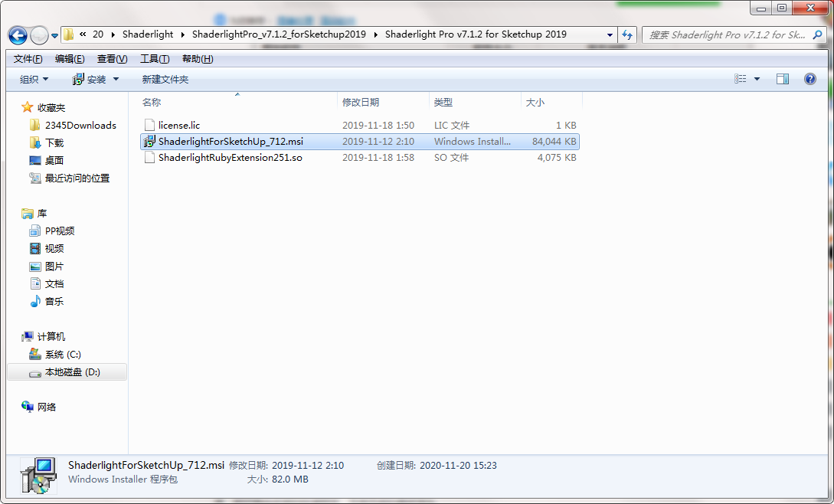Screen dimensions: 834x504
Task: Click the folder icon in address bar
Action: coord(69,34)
